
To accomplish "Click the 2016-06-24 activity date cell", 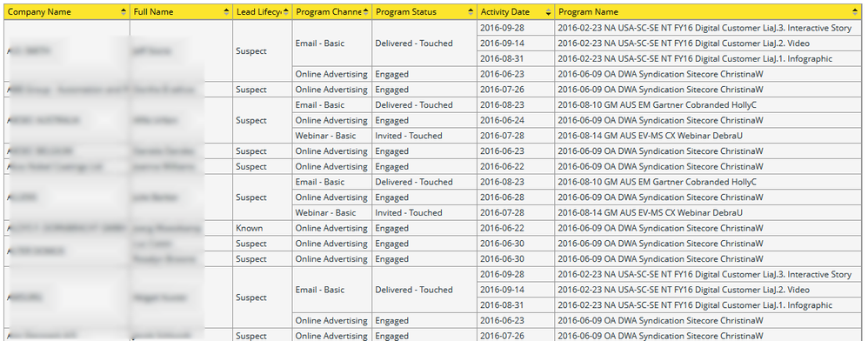I will pyautogui.click(x=516, y=120).
